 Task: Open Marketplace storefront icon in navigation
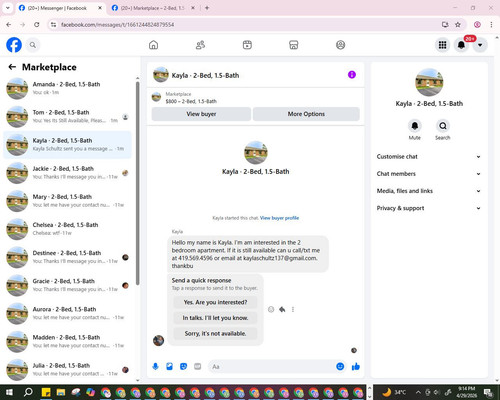[x=294, y=45]
